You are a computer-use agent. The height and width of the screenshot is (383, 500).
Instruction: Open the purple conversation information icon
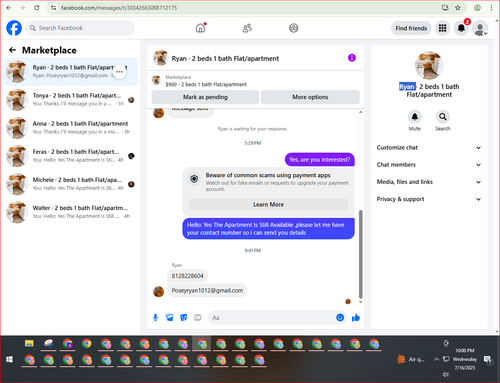tap(352, 58)
